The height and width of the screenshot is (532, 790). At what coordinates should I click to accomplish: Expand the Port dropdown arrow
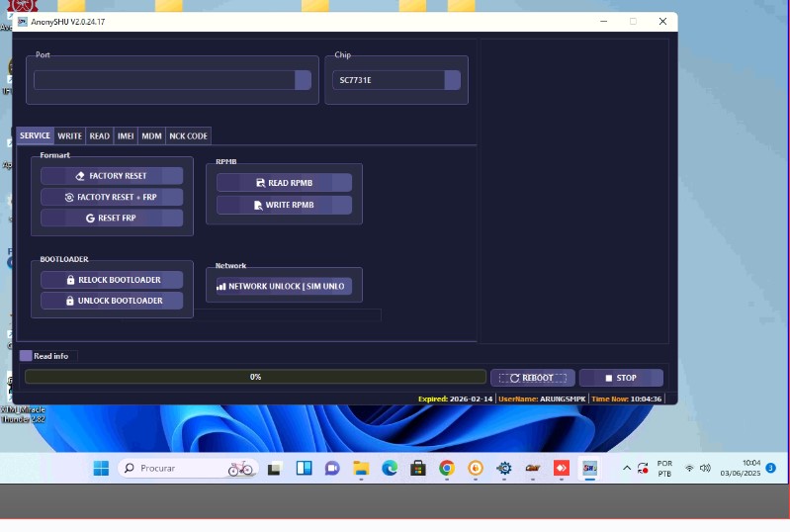[x=303, y=80]
